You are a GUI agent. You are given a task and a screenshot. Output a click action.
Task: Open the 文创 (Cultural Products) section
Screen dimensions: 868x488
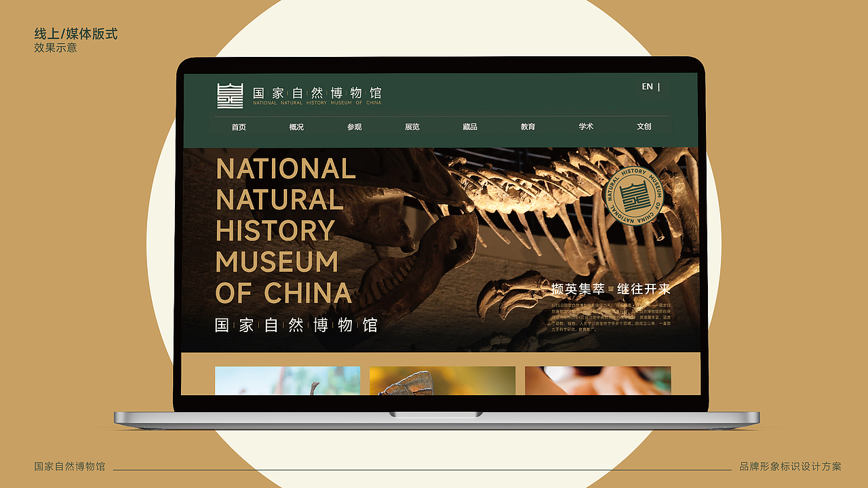pyautogui.click(x=644, y=127)
